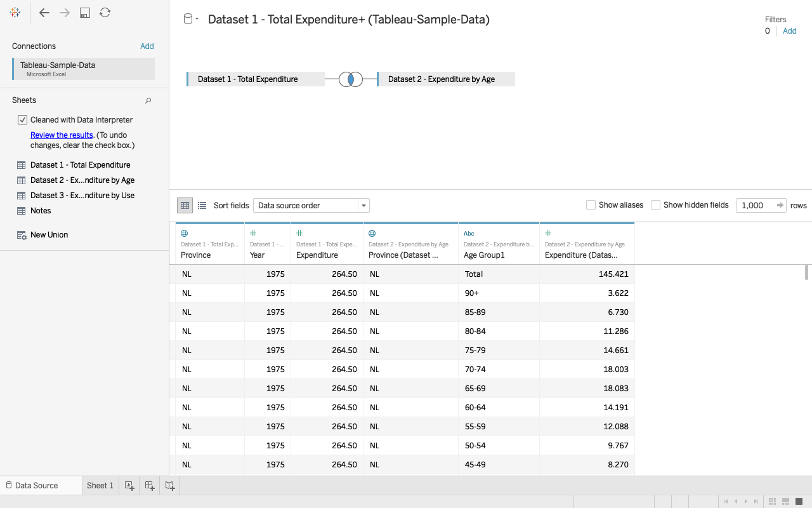Open Review the results link
The image size is (812, 508).
pos(62,135)
